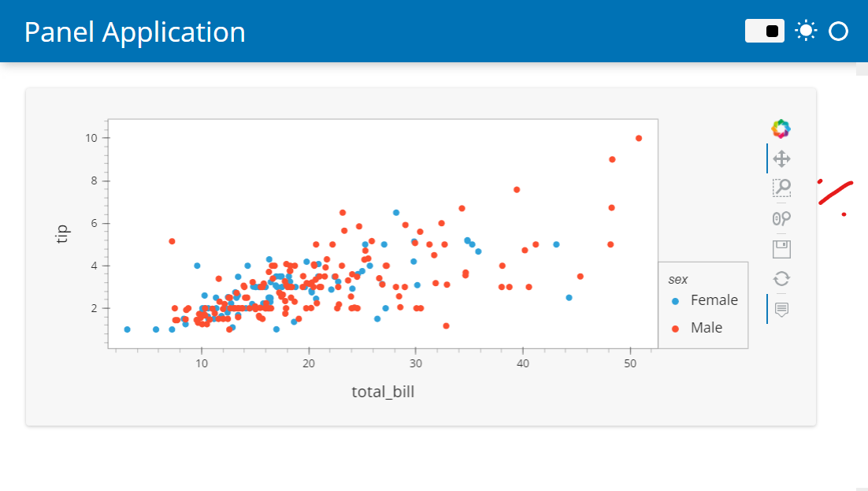Click the Panel Application title

pyautogui.click(x=134, y=32)
